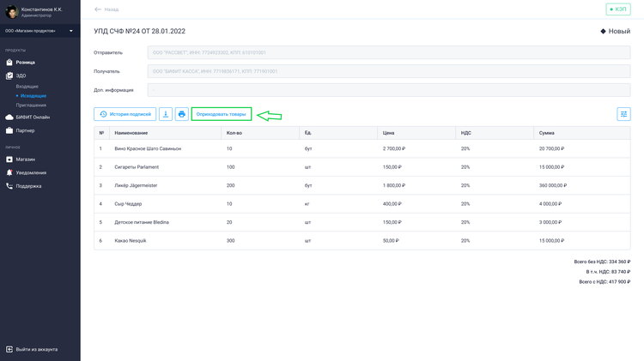Open Приглашения submenu item

coord(31,105)
